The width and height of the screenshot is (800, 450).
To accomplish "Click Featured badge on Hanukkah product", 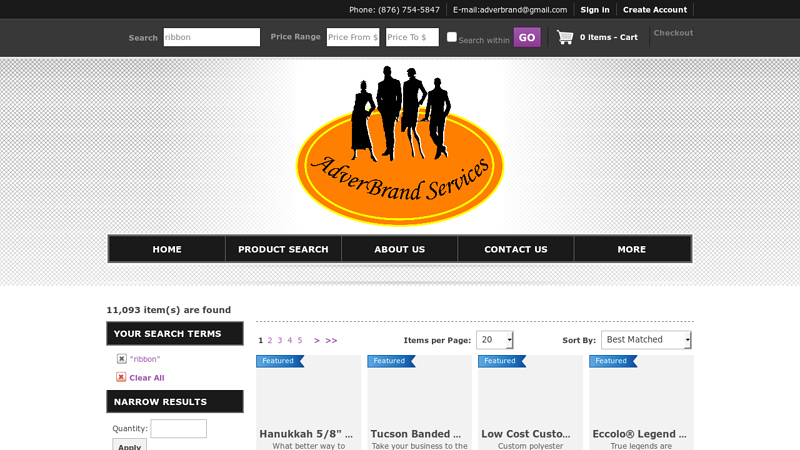I will (280, 361).
